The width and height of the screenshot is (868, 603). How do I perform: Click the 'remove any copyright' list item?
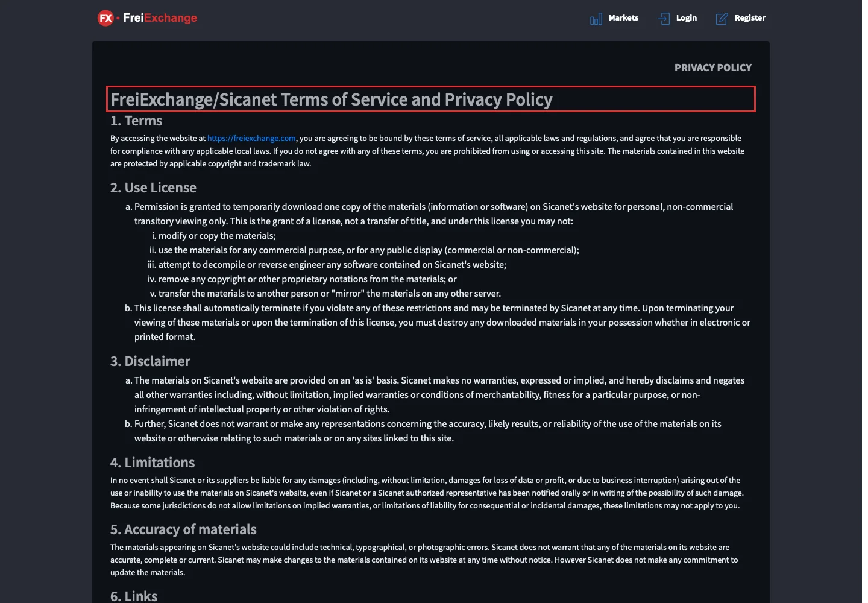(x=307, y=279)
